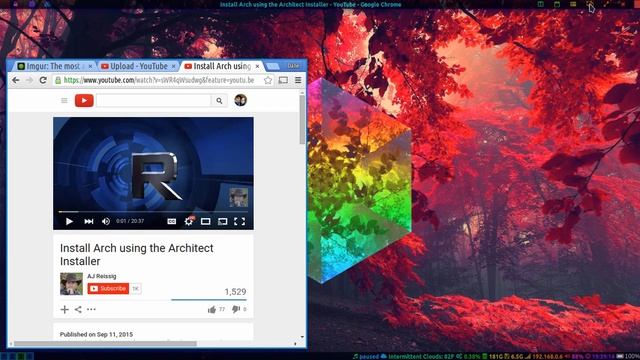Open the YouTube guide menu icon
Screen dimensions: 640x360
[64, 100]
